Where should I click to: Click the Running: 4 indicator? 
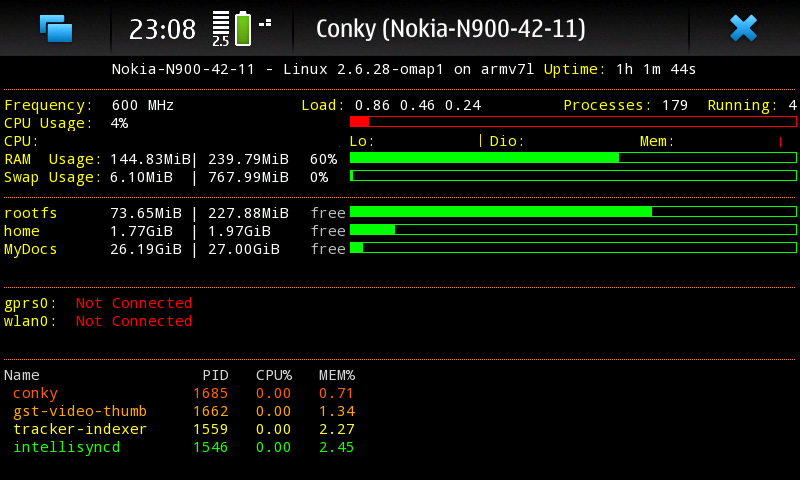(752, 106)
